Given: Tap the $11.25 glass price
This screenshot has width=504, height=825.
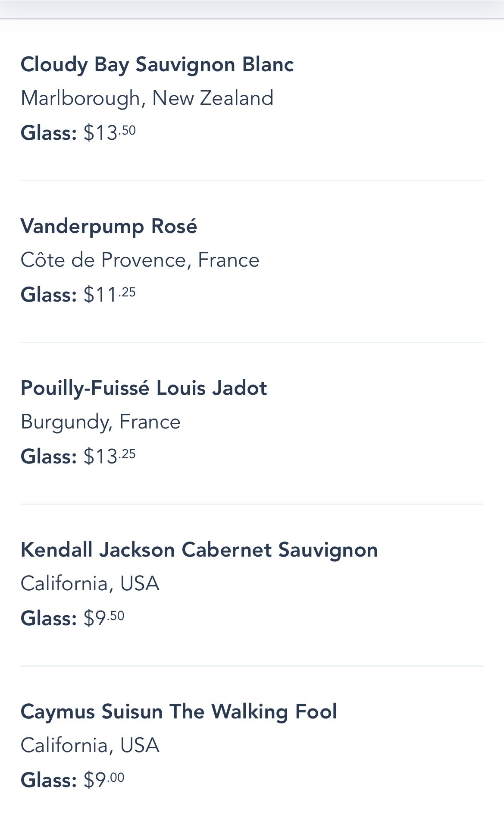Looking at the screenshot, I should pyautogui.click(x=110, y=295).
